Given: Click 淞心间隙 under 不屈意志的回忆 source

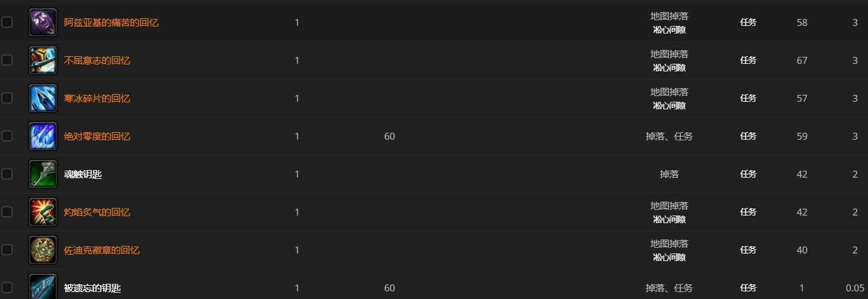Looking at the screenshot, I should coord(669,68).
